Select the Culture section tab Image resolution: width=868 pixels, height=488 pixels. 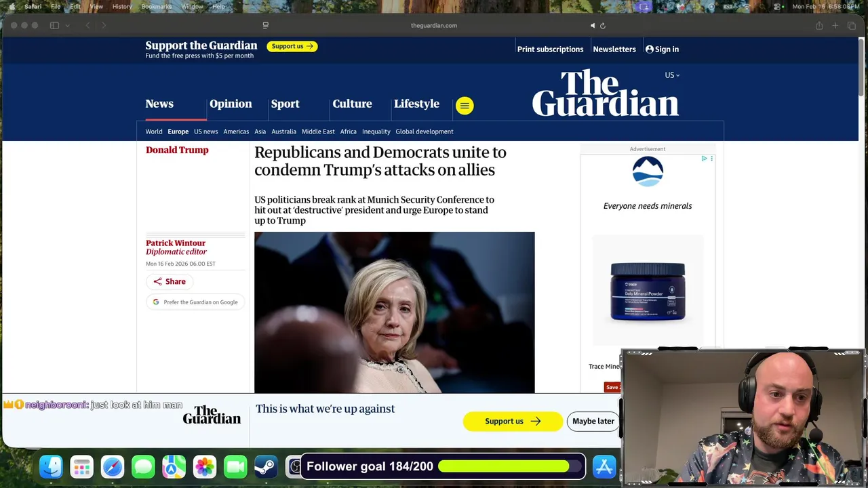tap(352, 104)
